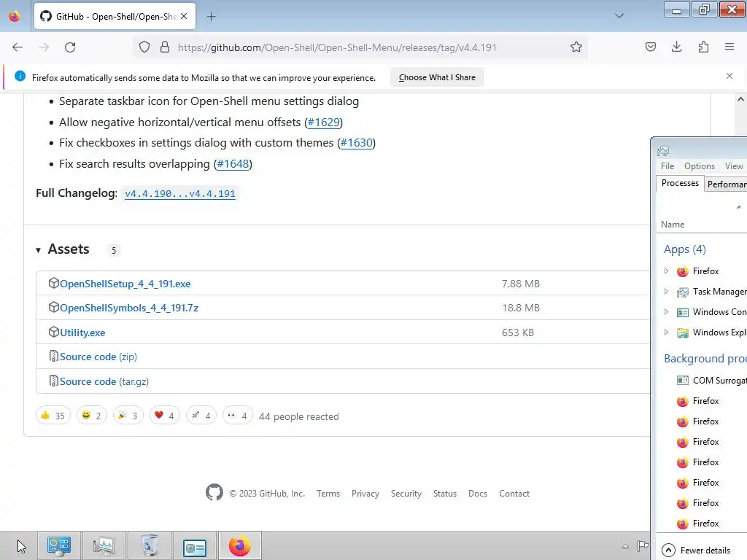Open v4.4.190...v4.4.191 changelog link
Image resolution: width=747 pixels, height=560 pixels.
180,194
